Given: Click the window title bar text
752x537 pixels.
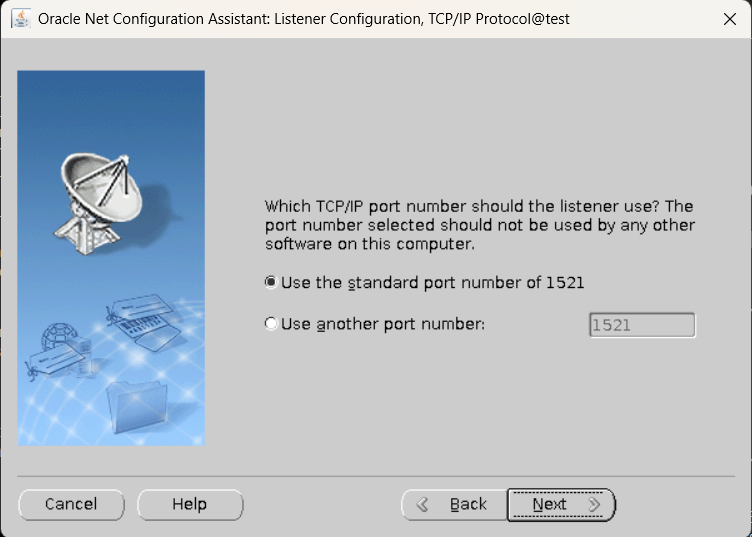Looking at the screenshot, I should pos(304,19).
